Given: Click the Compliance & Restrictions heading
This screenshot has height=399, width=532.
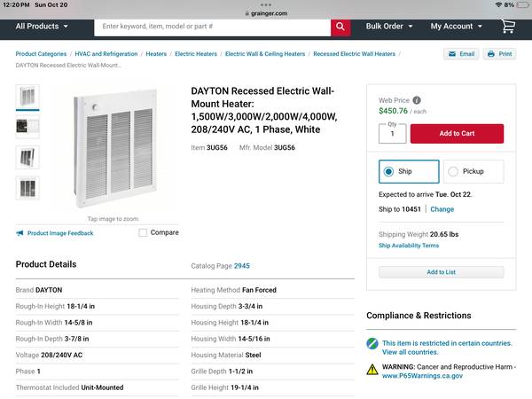Looking at the screenshot, I should 419,316.
